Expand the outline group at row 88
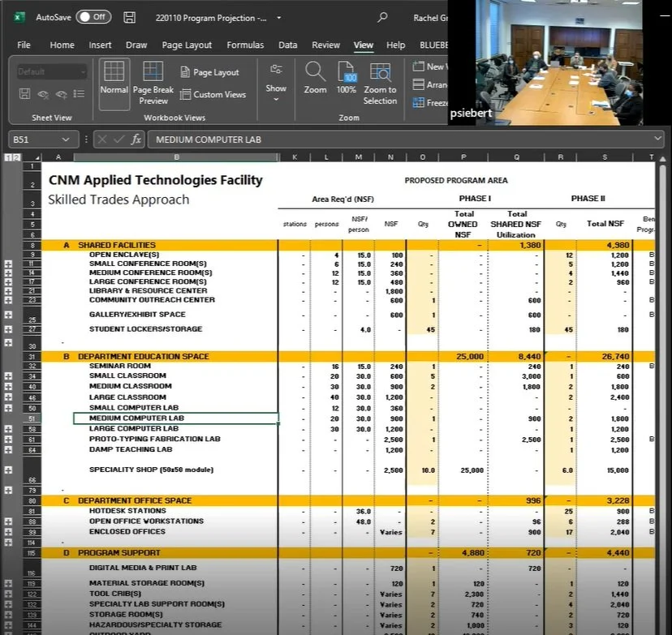Image resolution: width=672 pixels, height=635 pixels. click(8, 521)
